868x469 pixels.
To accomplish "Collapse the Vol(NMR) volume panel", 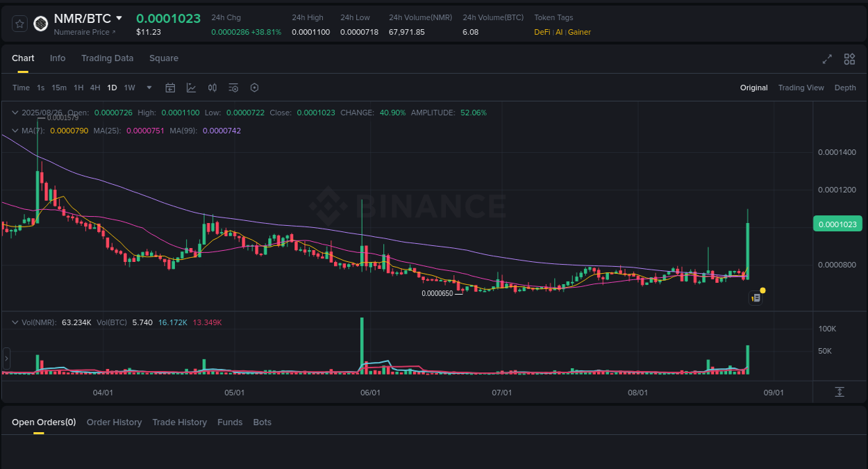I will click(15, 322).
